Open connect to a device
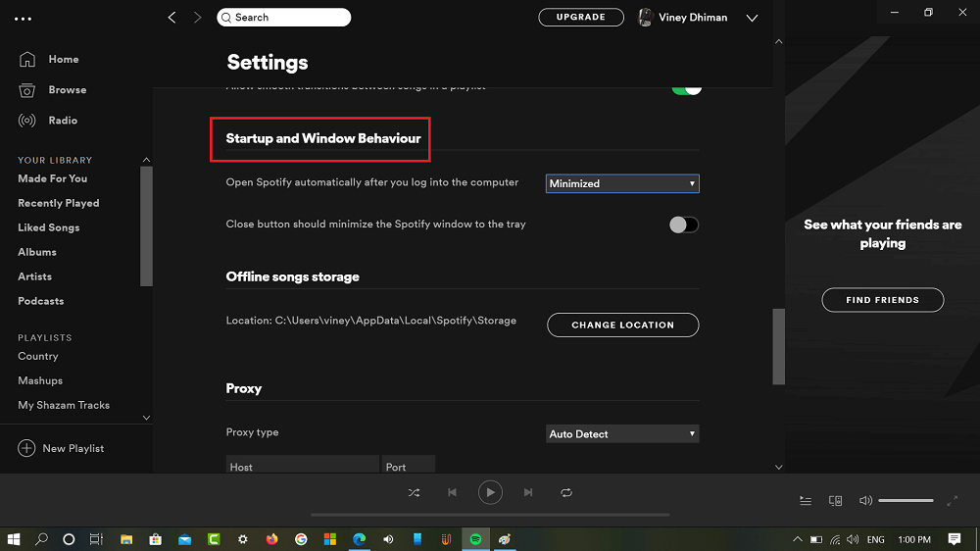 (x=836, y=501)
